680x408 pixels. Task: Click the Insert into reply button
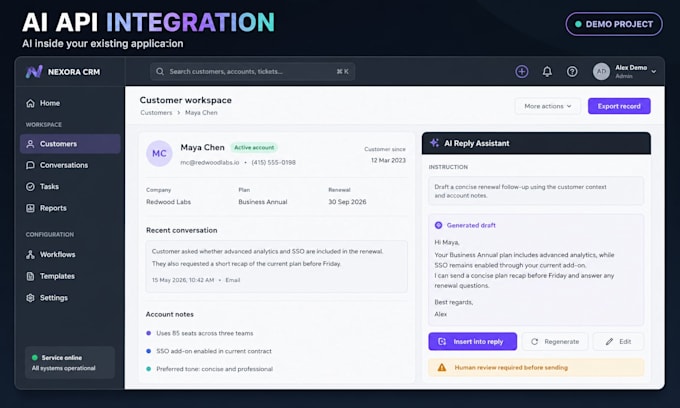[473, 342]
